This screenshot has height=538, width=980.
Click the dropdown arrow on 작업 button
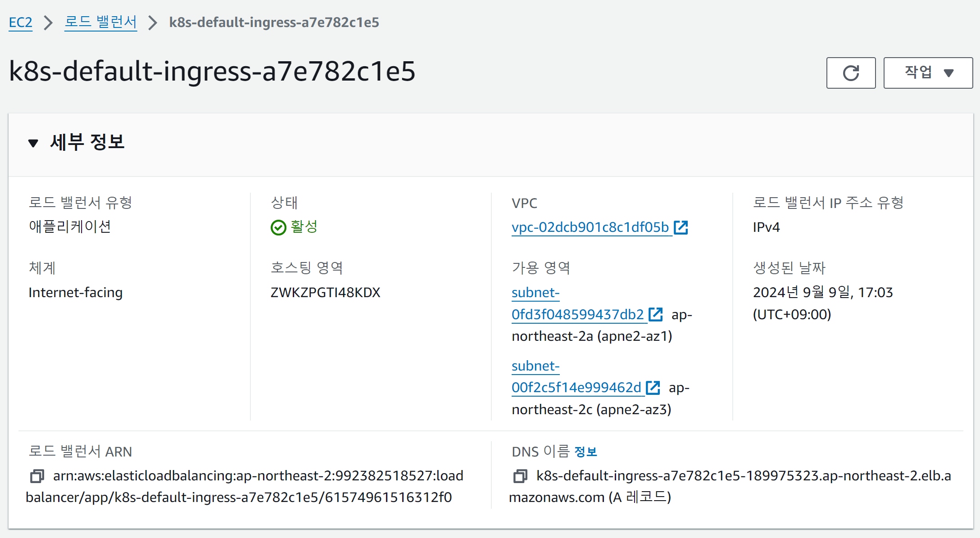[948, 73]
